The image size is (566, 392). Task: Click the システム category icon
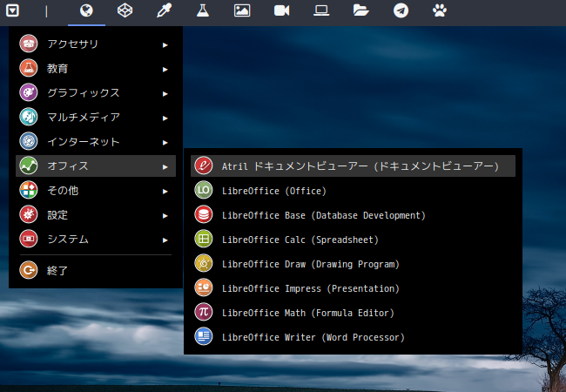29,239
